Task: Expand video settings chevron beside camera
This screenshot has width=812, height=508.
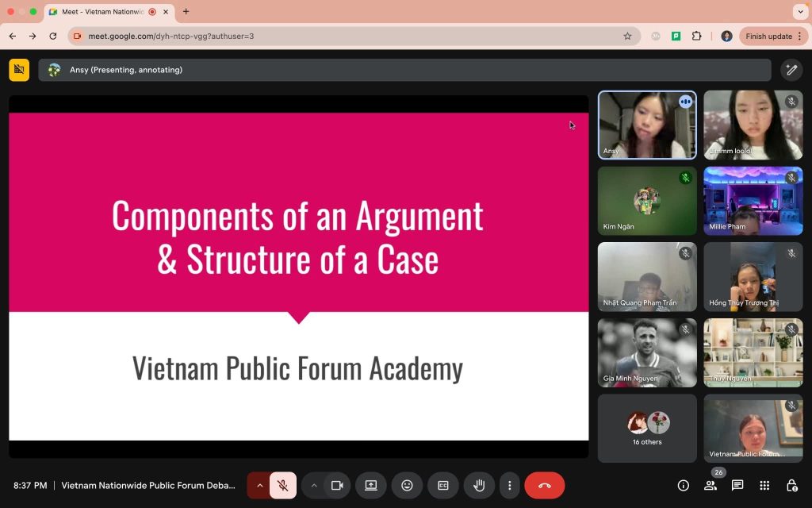Action: click(x=314, y=486)
